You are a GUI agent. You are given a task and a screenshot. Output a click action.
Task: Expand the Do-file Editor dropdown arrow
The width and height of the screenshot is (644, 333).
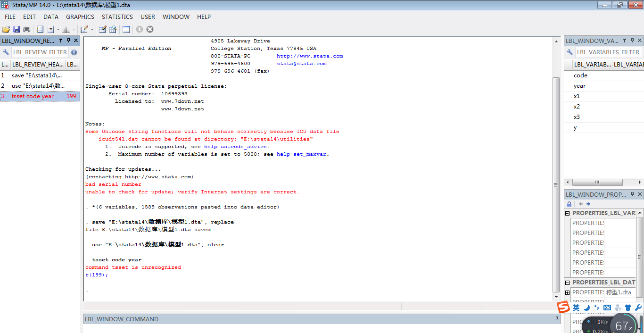(92, 29)
